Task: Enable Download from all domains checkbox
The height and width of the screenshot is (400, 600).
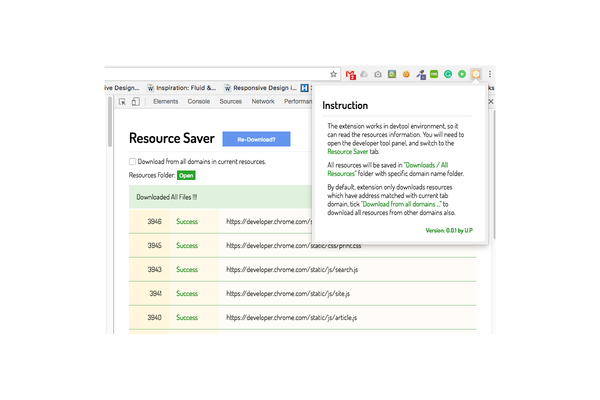Action: tap(132, 161)
